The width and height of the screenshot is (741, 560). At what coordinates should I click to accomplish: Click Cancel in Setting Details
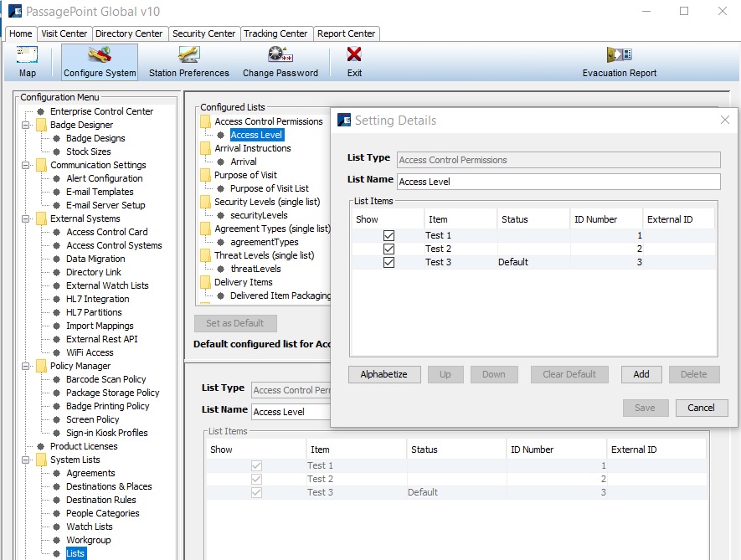coord(702,408)
